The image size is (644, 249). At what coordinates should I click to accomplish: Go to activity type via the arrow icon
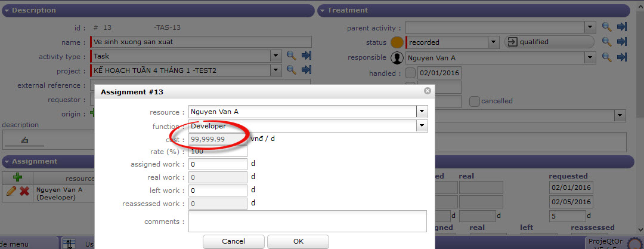[x=306, y=56]
